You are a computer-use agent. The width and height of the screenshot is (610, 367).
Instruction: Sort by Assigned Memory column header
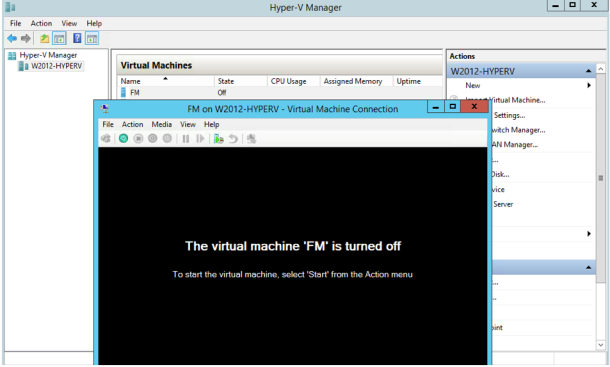(x=356, y=81)
